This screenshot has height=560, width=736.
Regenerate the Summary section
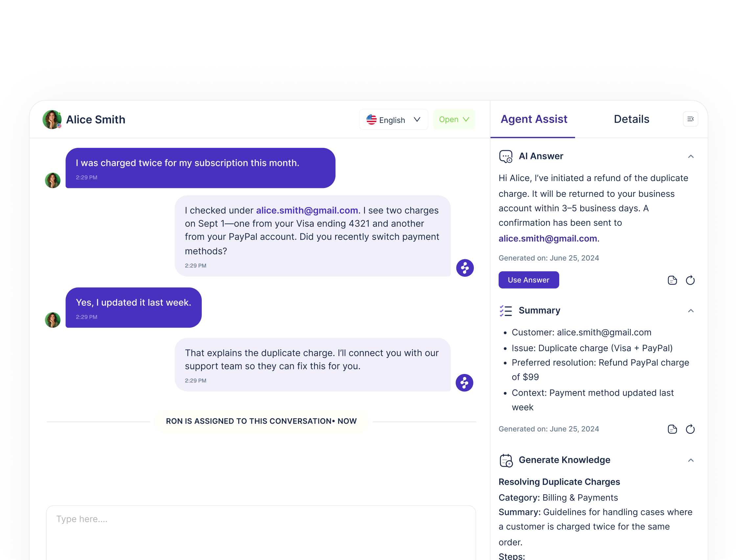click(690, 429)
